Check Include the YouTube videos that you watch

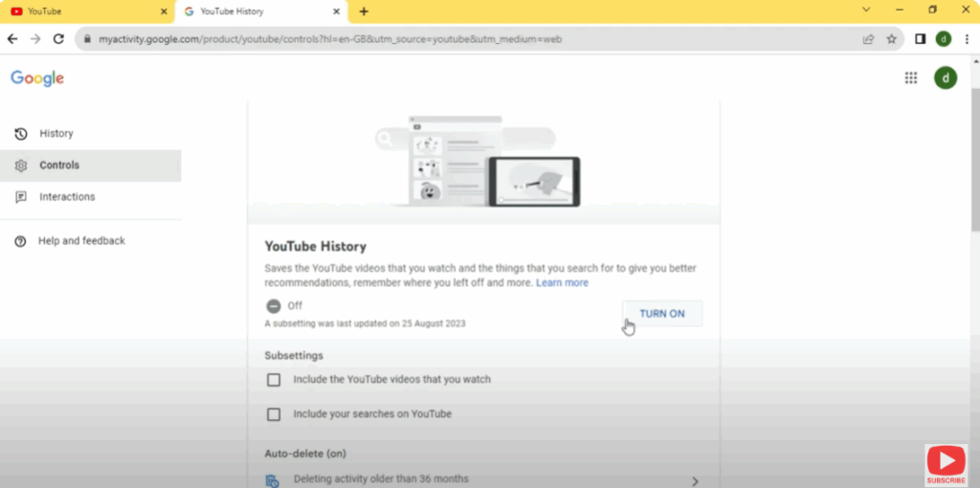pos(274,380)
